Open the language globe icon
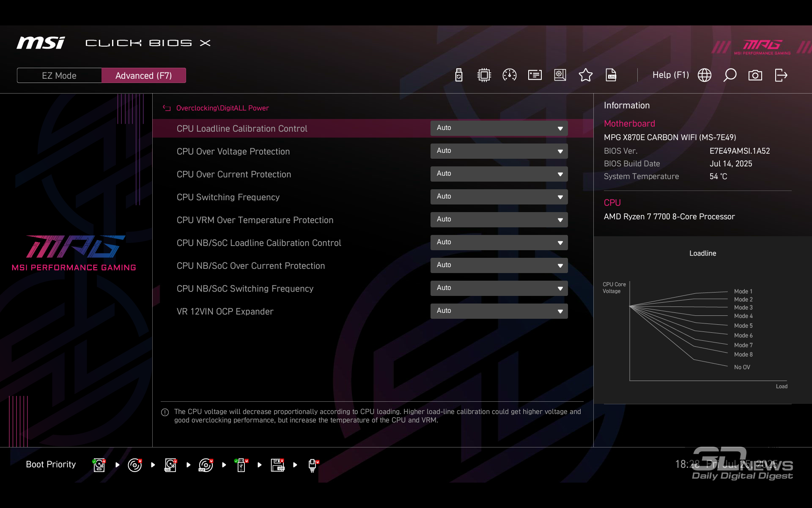The width and height of the screenshot is (812, 508). coord(705,75)
